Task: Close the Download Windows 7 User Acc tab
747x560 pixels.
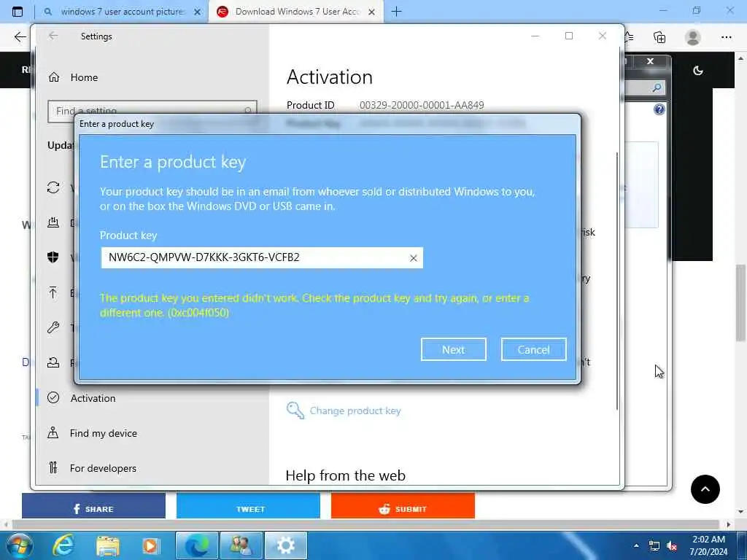Action: (371, 12)
